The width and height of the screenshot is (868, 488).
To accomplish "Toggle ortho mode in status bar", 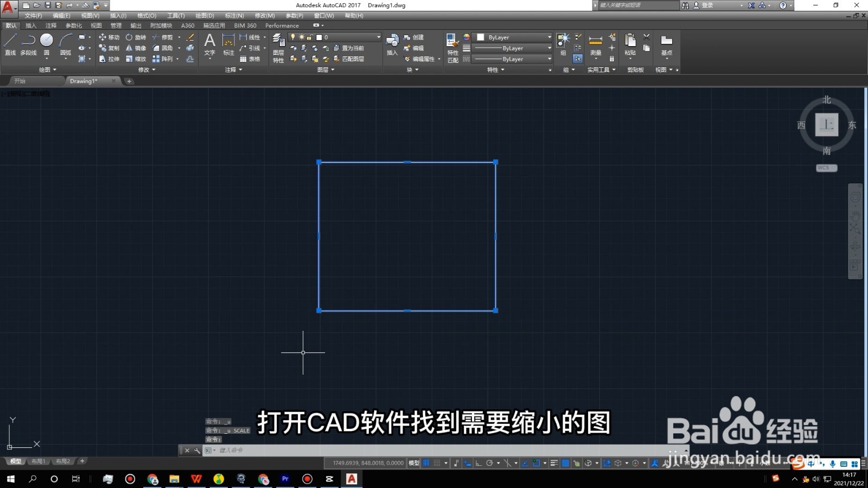I will tap(478, 463).
